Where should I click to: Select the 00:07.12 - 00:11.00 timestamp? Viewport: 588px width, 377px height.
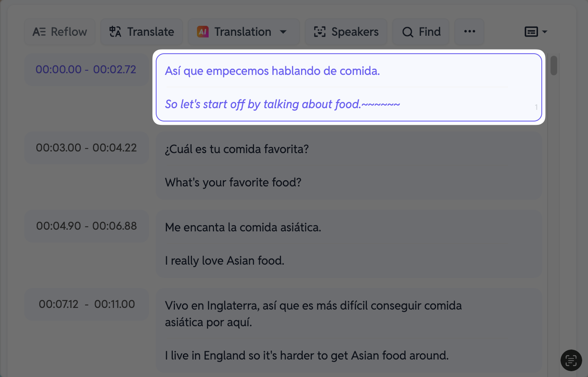(x=86, y=304)
